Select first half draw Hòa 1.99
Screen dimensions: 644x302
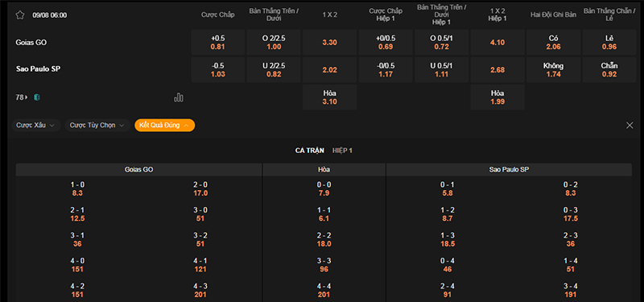pos(497,97)
